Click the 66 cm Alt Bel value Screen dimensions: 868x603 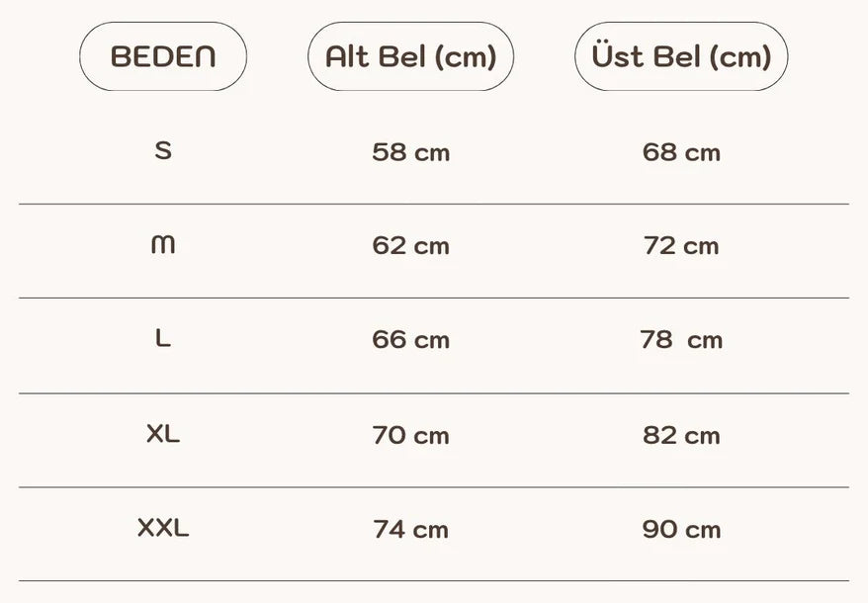[x=410, y=340]
